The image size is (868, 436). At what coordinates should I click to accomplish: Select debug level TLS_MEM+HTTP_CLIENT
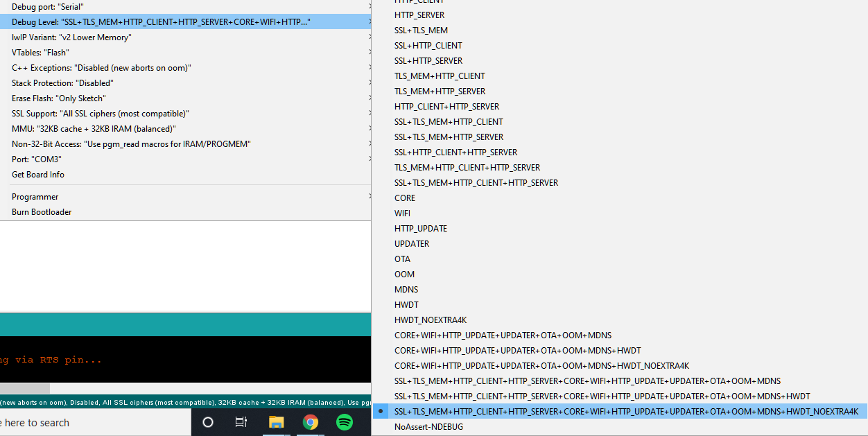click(x=620, y=76)
